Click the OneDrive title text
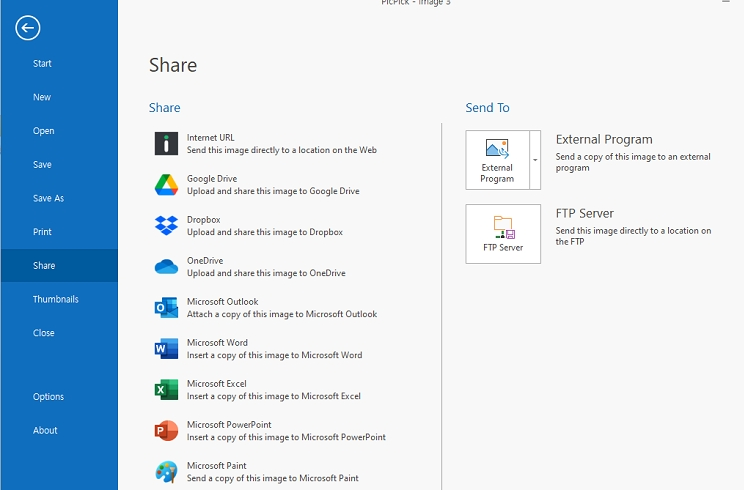This screenshot has height=490, width=744. click(205, 261)
